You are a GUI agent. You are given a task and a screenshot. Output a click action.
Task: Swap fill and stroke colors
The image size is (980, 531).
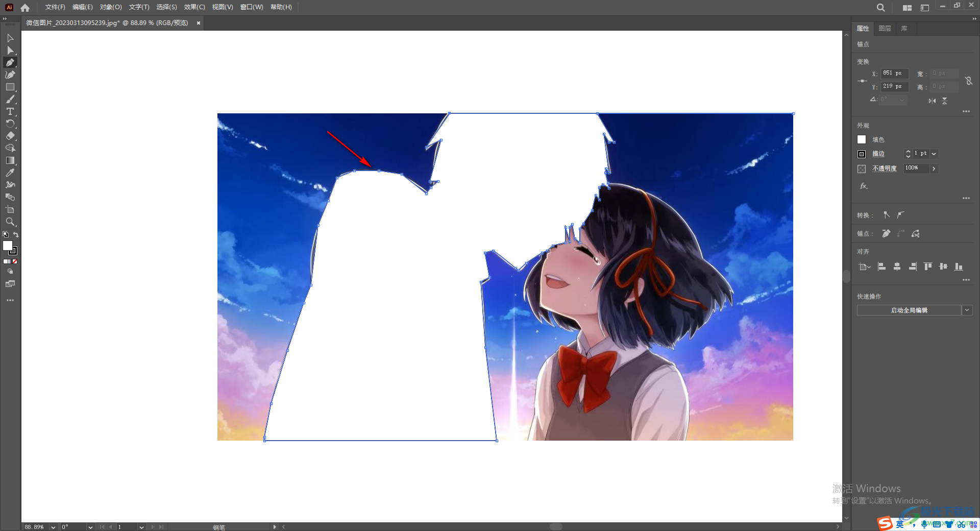[16, 235]
